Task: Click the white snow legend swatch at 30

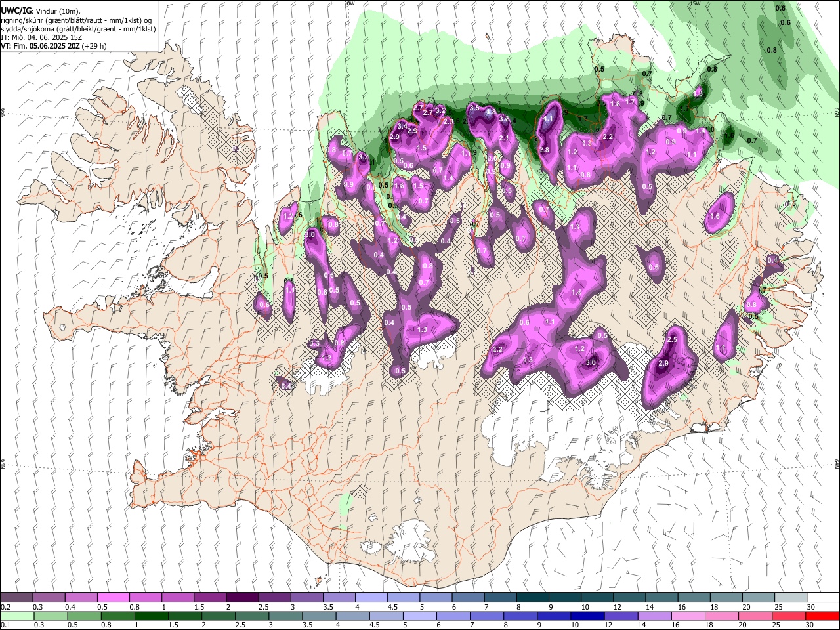Action: pos(822,597)
